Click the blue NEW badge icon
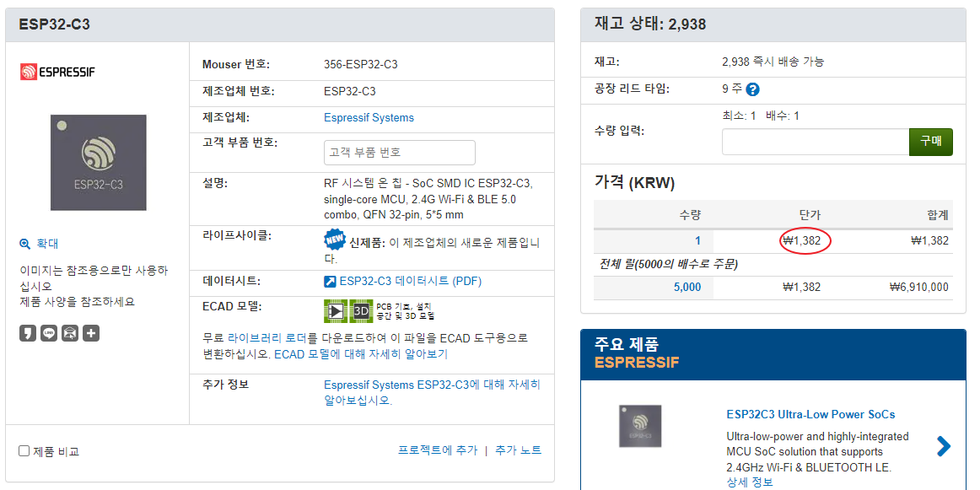 (x=334, y=240)
